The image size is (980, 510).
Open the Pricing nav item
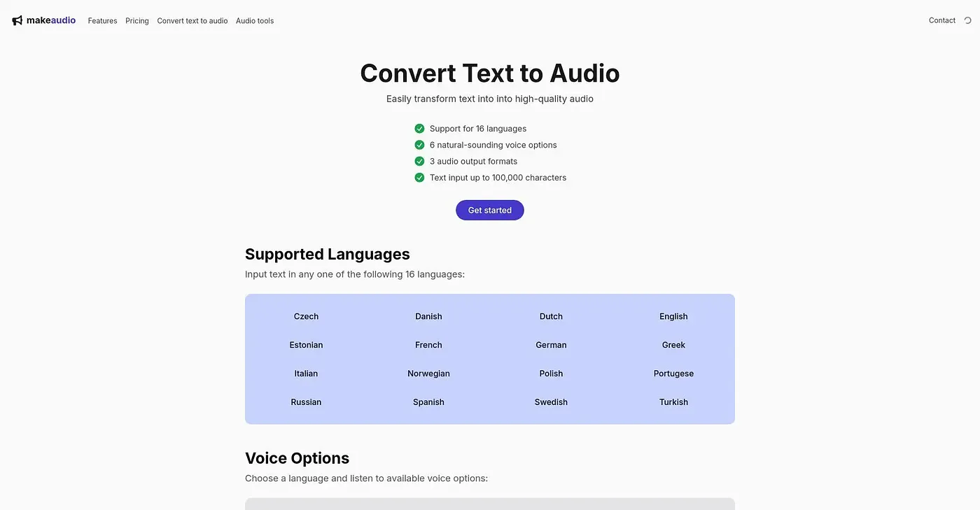pos(137,21)
